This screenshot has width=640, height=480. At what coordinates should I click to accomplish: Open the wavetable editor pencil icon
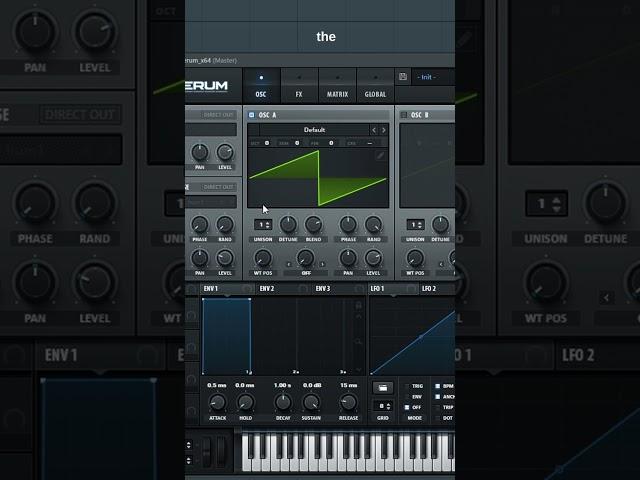[x=380, y=156]
